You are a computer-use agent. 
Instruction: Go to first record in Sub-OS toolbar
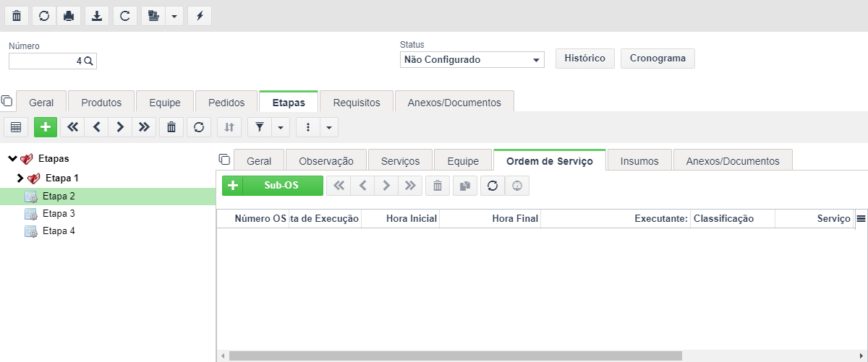coord(339,186)
